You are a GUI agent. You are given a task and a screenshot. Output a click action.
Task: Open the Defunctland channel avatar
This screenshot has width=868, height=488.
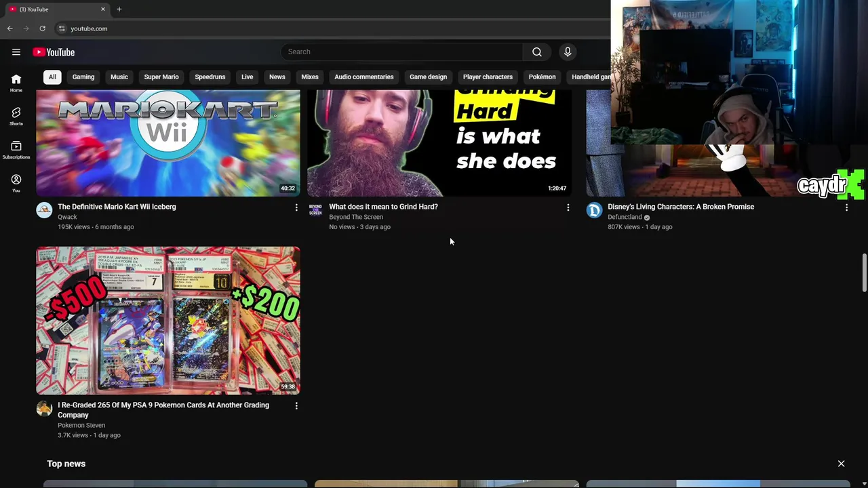(x=594, y=210)
